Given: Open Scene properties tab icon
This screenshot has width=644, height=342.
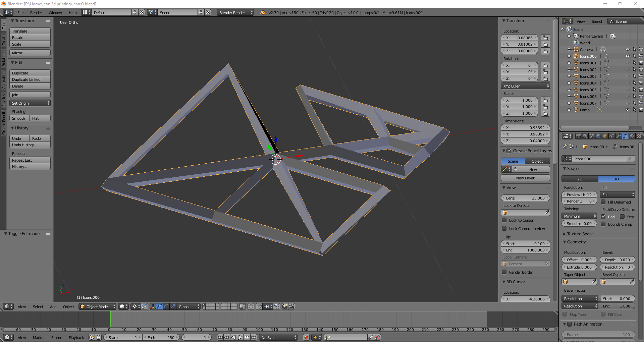Looking at the screenshot, I should tap(592, 136).
